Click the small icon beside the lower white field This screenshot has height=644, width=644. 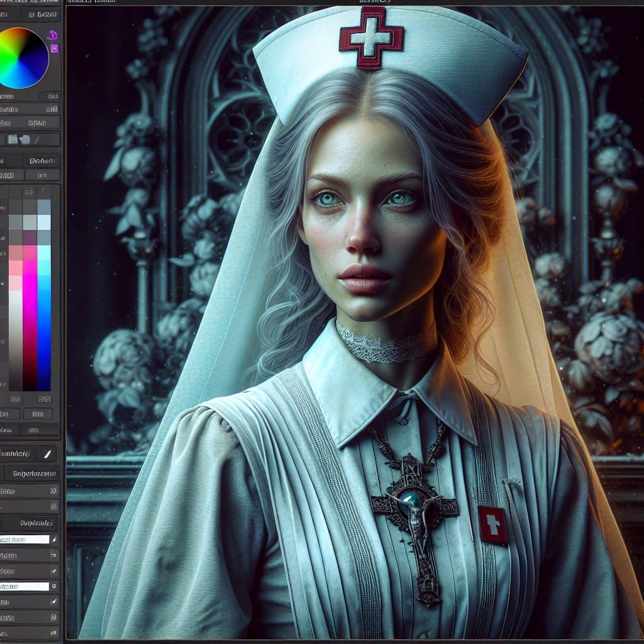[54, 587]
